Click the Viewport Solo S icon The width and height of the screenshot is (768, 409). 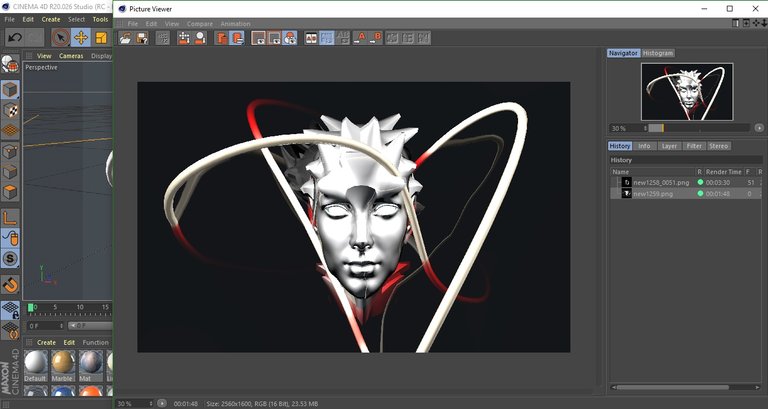[10, 259]
